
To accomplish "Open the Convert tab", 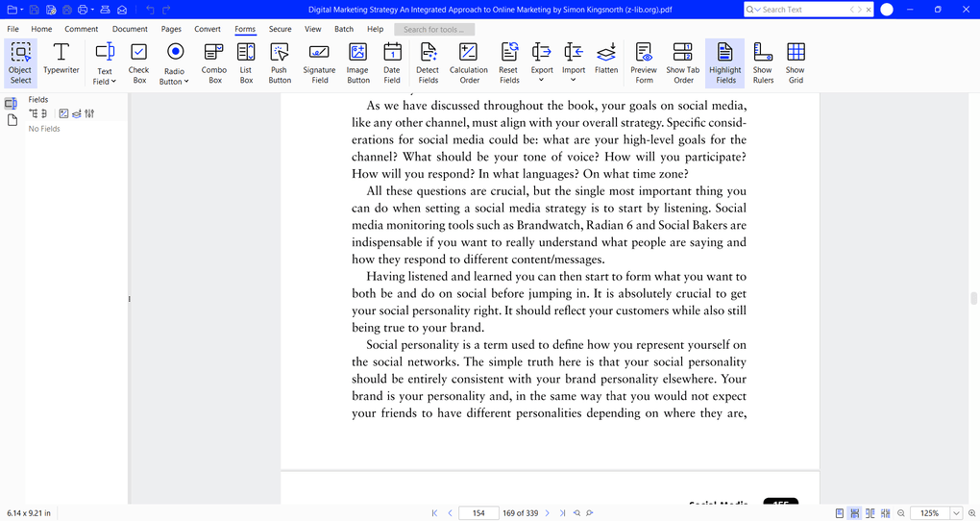I will [208, 29].
